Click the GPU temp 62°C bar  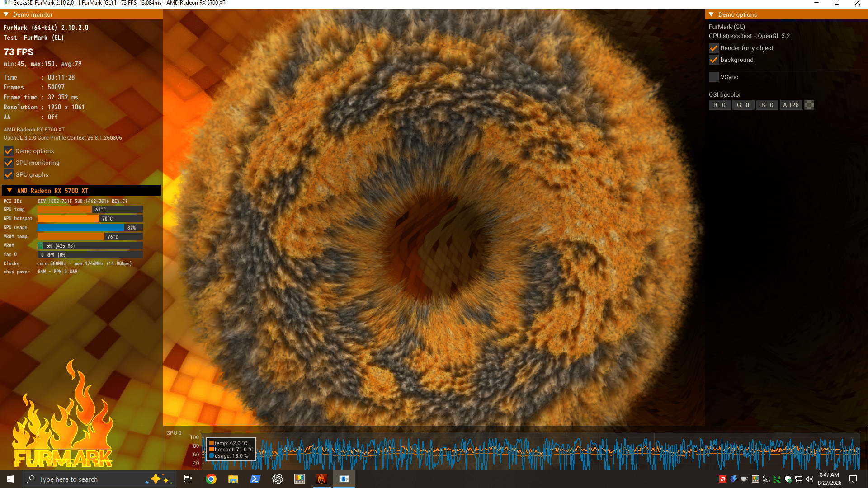(x=90, y=210)
